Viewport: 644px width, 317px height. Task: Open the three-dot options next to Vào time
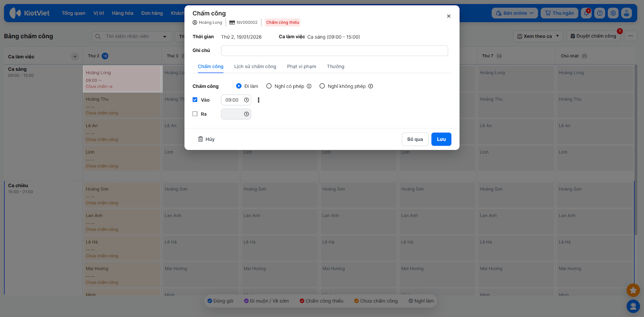(258, 100)
